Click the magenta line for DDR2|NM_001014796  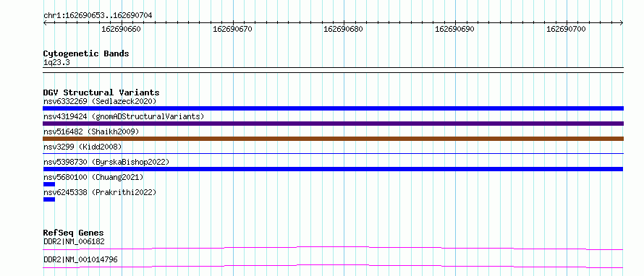coord(333,266)
